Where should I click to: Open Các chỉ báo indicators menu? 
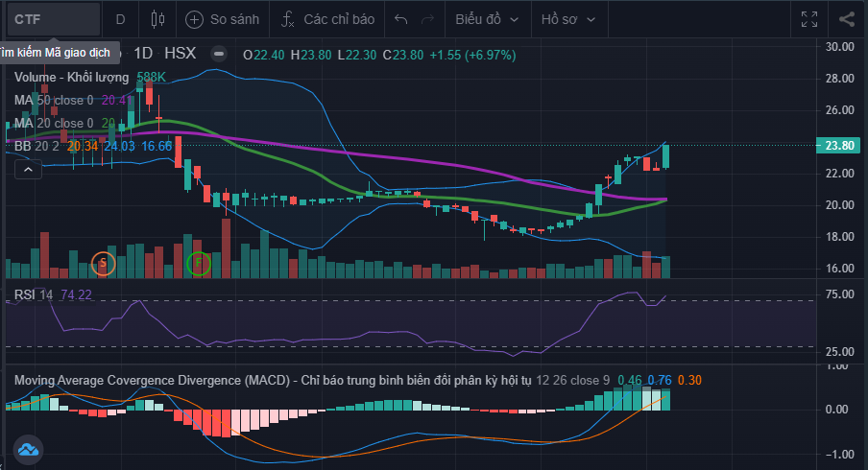point(327,19)
